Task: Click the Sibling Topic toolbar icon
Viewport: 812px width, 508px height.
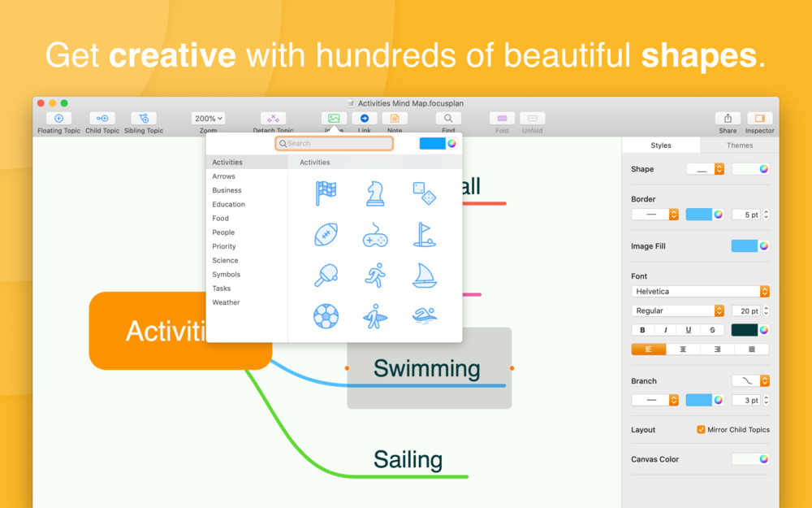Action: pyautogui.click(x=144, y=119)
